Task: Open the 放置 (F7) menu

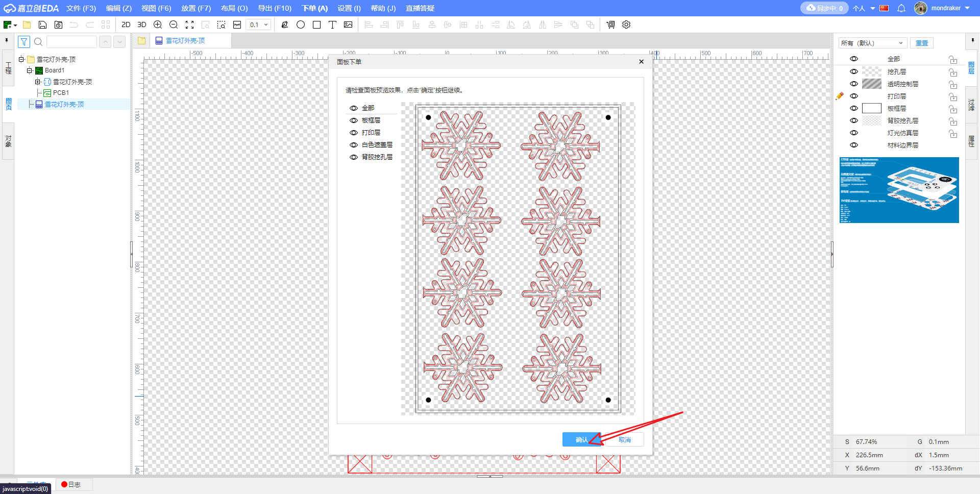Action: coord(196,8)
